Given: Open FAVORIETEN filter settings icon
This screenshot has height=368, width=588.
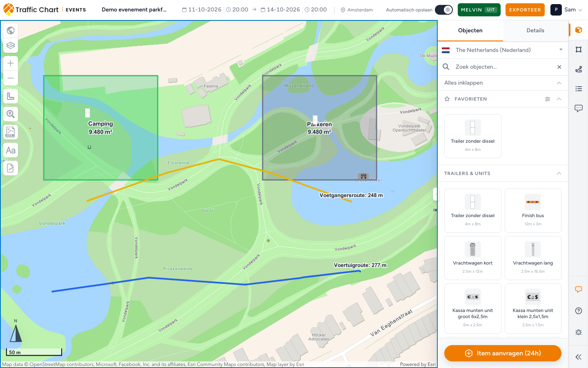Looking at the screenshot, I should click(548, 99).
